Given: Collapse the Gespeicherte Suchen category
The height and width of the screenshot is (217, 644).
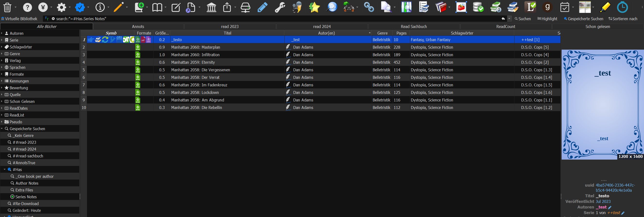Looking at the screenshot, I should pos(2,129).
